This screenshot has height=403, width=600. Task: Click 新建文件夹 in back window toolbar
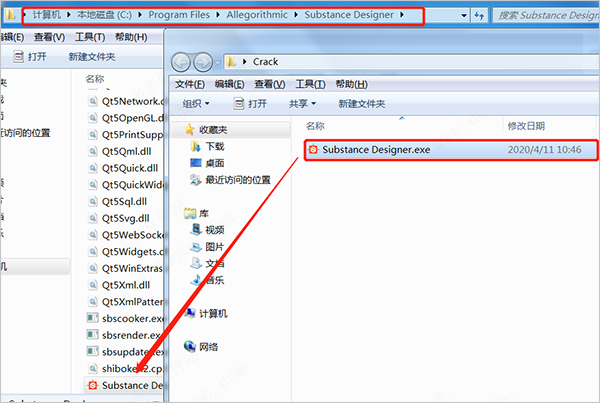92,57
